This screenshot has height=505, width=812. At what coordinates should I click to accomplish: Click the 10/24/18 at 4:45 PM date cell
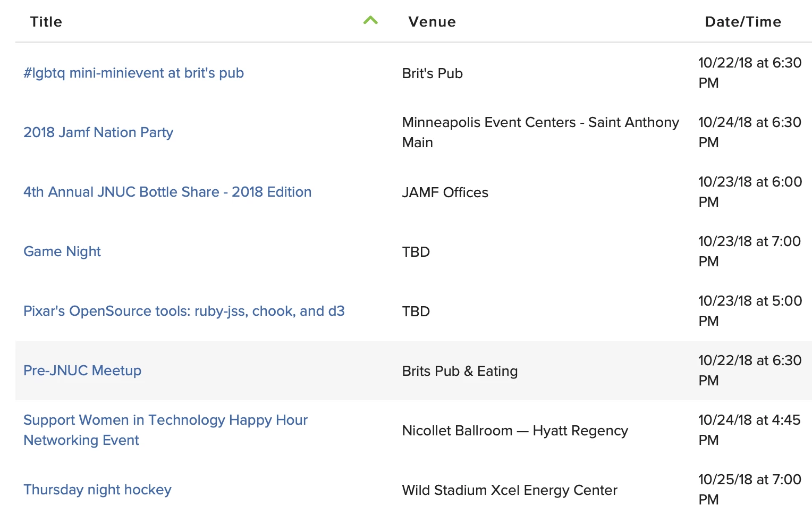click(x=749, y=430)
